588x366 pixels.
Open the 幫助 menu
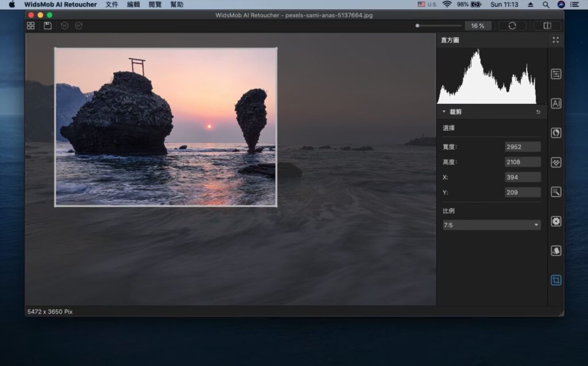coord(176,5)
